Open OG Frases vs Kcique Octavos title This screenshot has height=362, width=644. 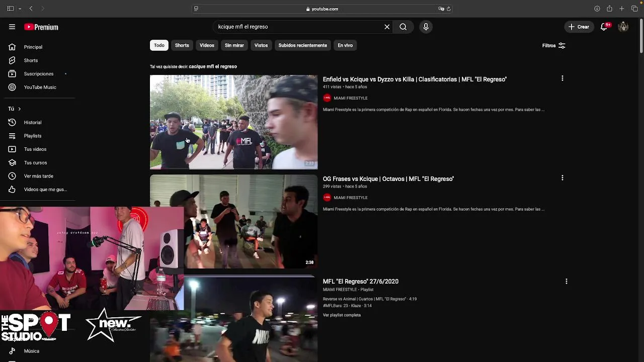(x=388, y=179)
